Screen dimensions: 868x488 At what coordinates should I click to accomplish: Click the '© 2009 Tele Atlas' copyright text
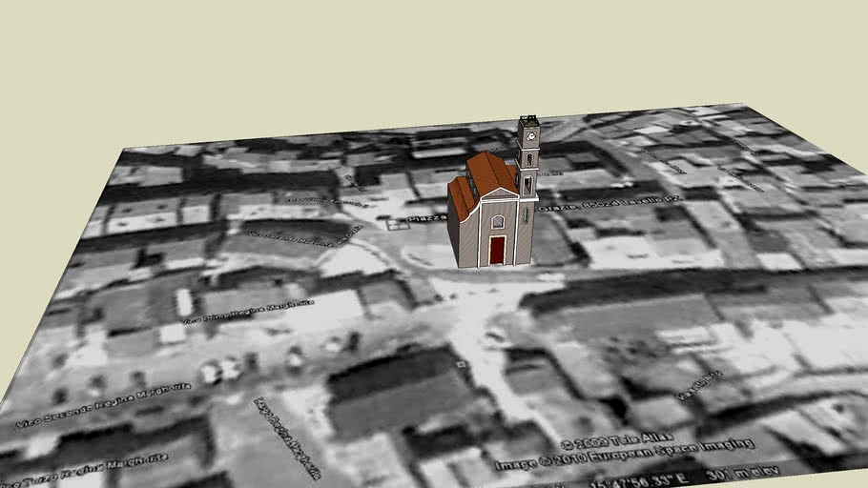(x=617, y=441)
